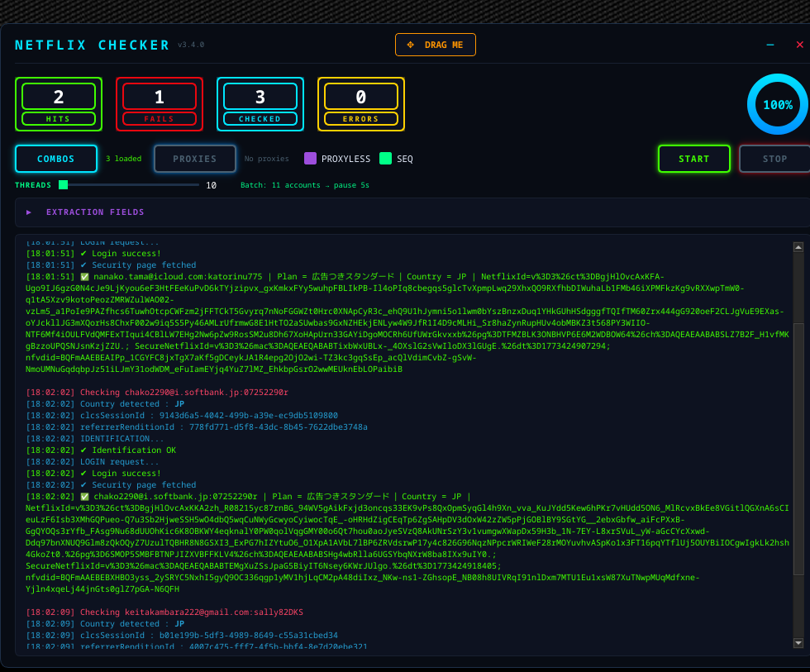Click the triangle arrow beside EXTRACTION FIELDS
The width and height of the screenshot is (810, 672).
(x=29, y=212)
